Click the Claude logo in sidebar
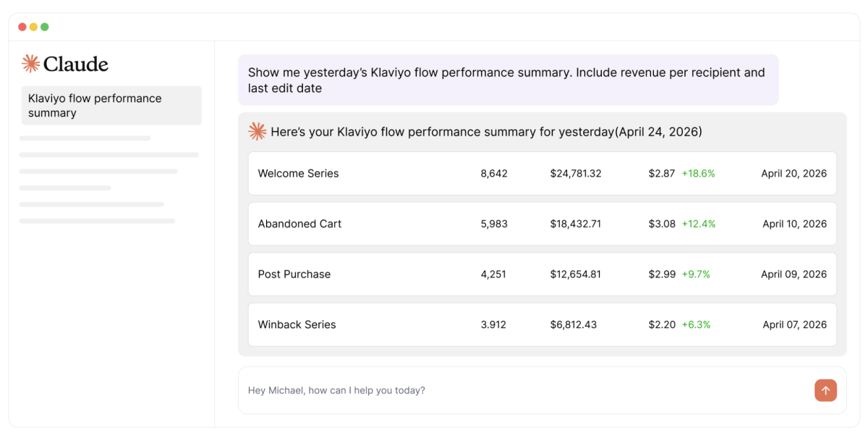This screenshot has height=441, width=868. 65,64
